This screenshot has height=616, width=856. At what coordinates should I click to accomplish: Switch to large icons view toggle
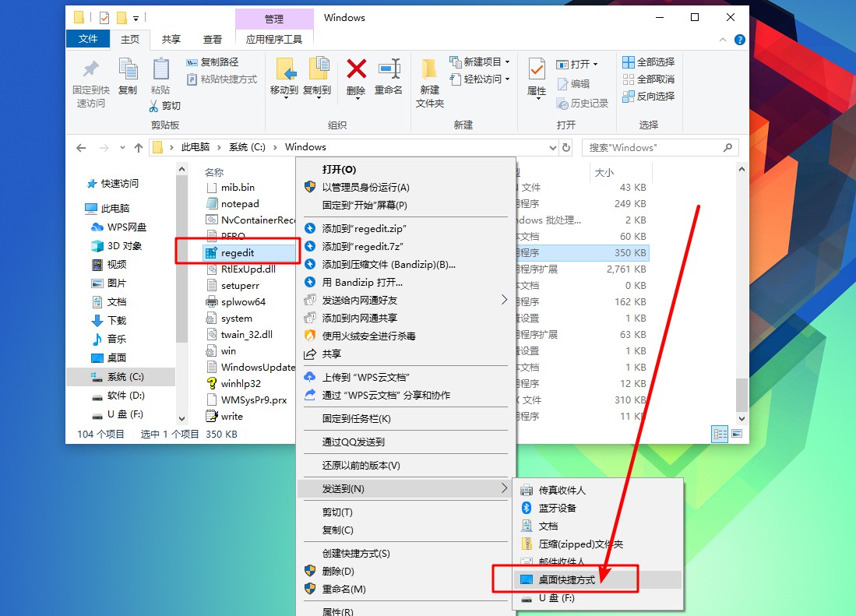click(x=736, y=434)
